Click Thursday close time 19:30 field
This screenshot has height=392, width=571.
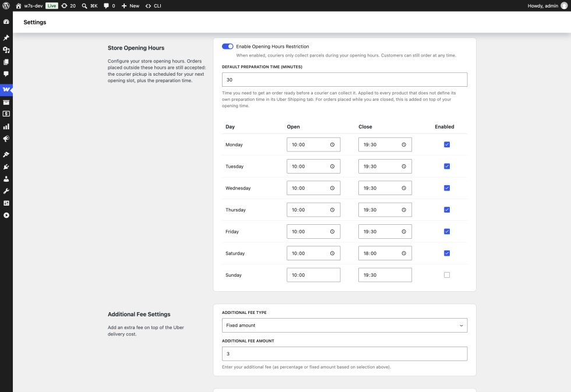(x=385, y=210)
